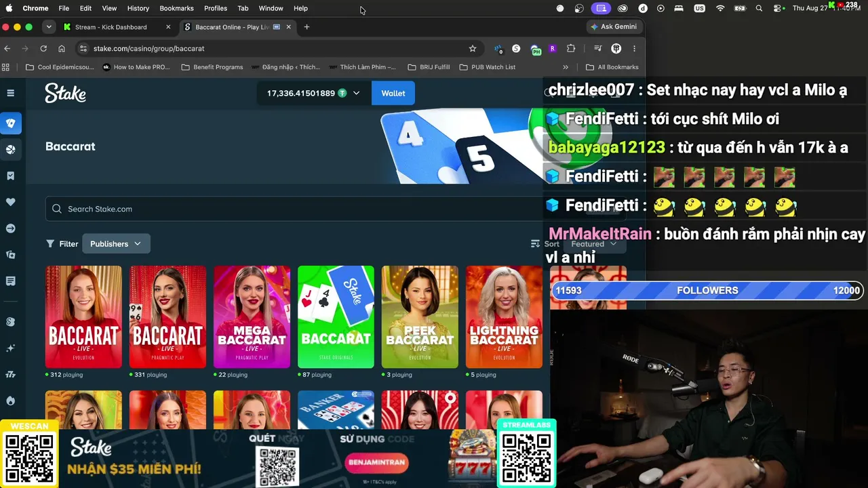The height and width of the screenshot is (488, 868).
Task: Open the bookmark-check icon in Stake sidebar
Action: (x=10, y=176)
